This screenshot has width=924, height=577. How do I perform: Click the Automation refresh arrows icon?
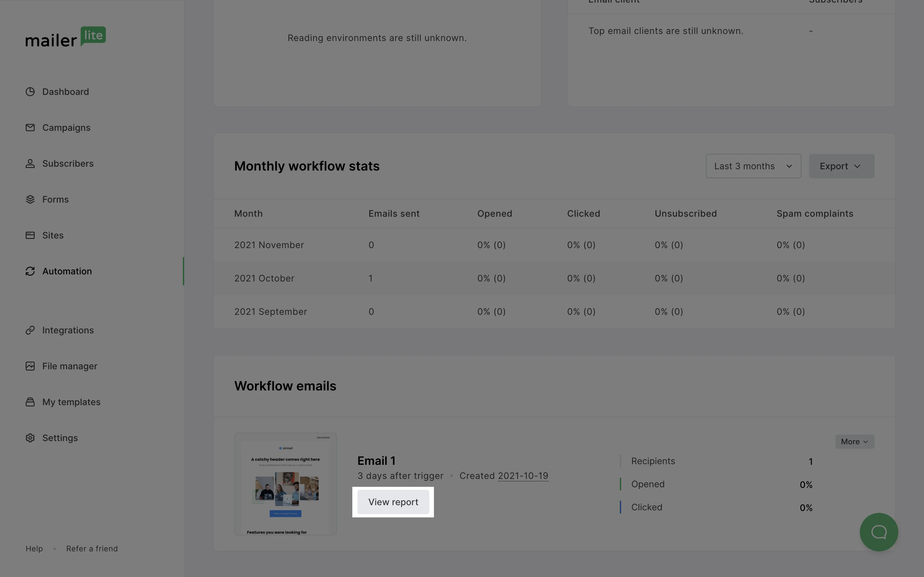pyautogui.click(x=30, y=271)
